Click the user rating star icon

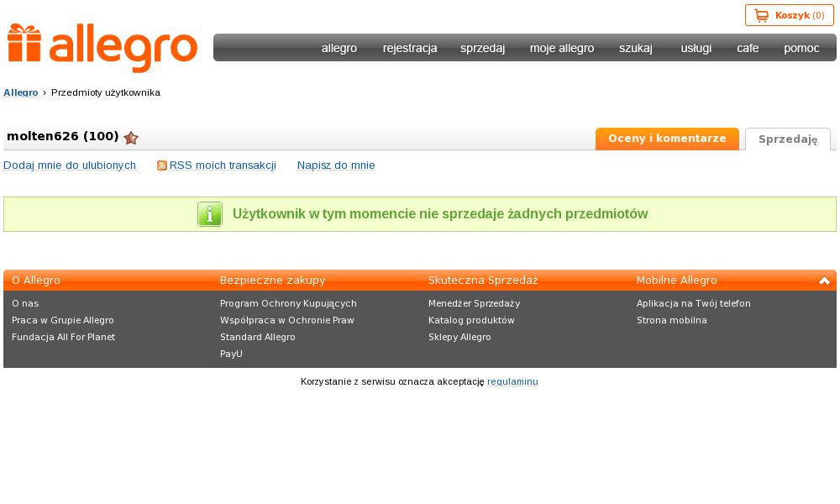(x=131, y=139)
